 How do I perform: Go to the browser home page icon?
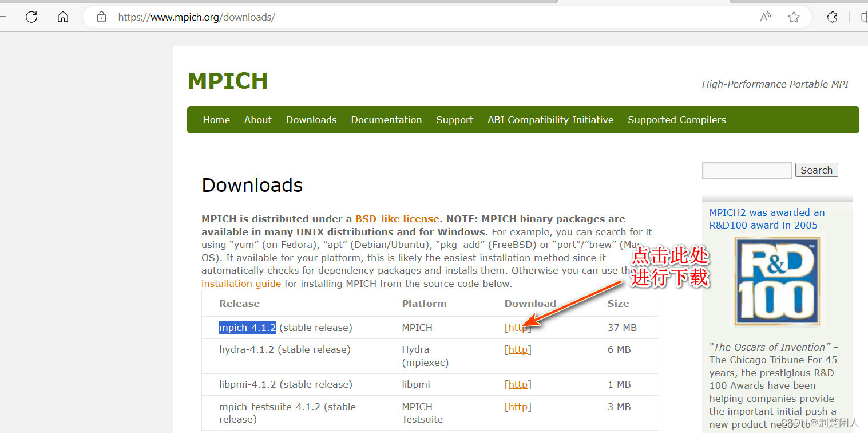(x=63, y=17)
